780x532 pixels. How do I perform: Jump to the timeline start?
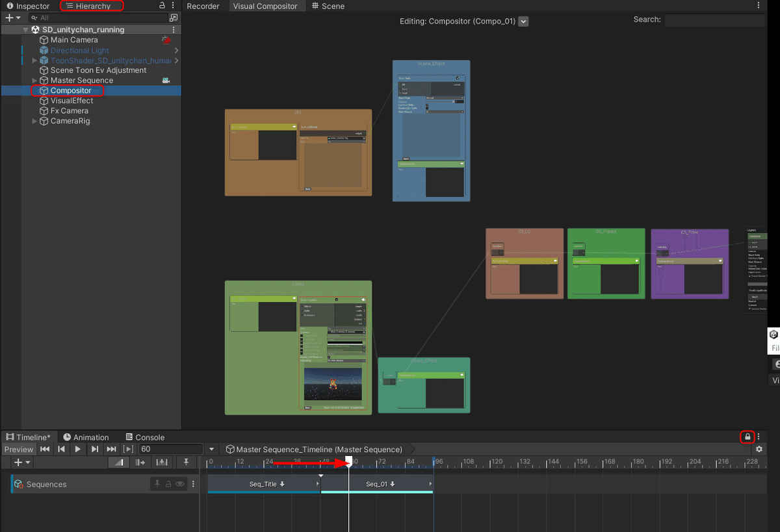45,449
